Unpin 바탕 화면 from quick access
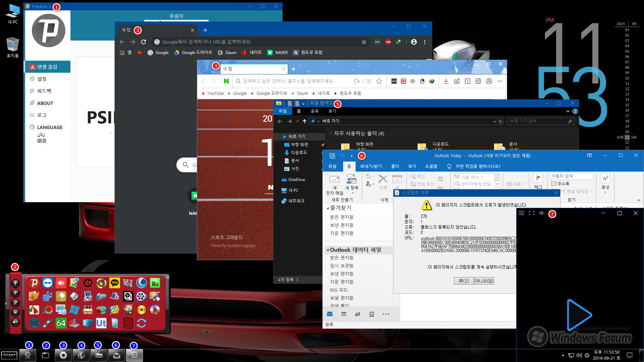Image resolution: width=644 pixels, height=362 pixels. pos(323,145)
